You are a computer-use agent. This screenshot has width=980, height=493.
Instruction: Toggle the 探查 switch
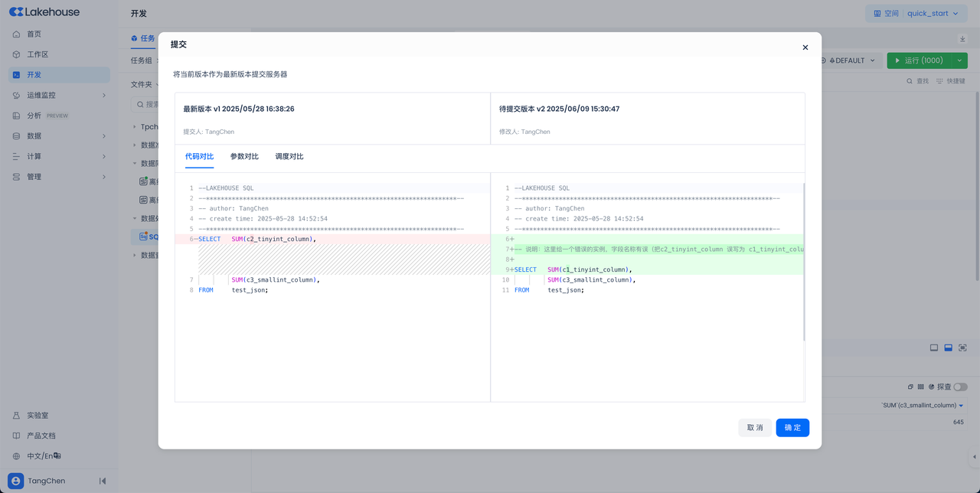pyautogui.click(x=960, y=387)
